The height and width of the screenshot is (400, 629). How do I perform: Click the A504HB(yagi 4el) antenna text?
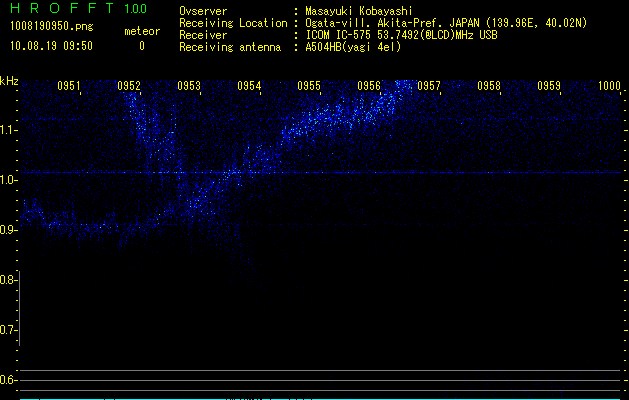353,47
